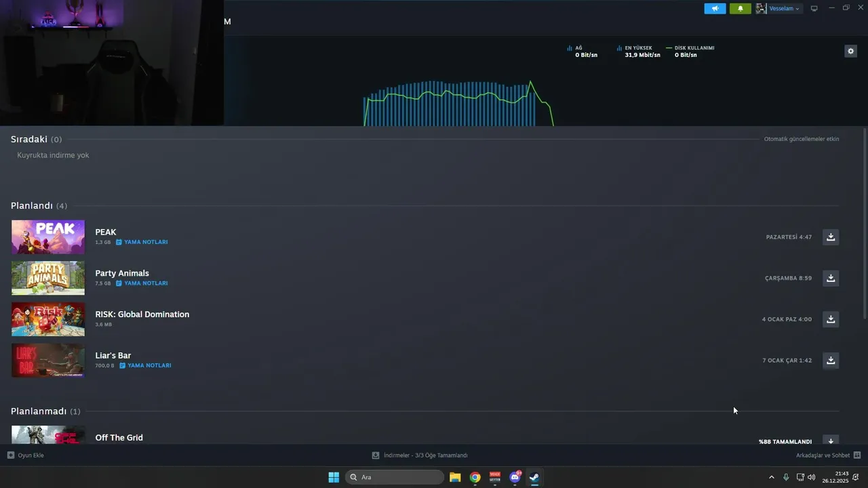The height and width of the screenshot is (488, 868).
Task: Open the volume speaker tray icon
Action: click(811, 477)
